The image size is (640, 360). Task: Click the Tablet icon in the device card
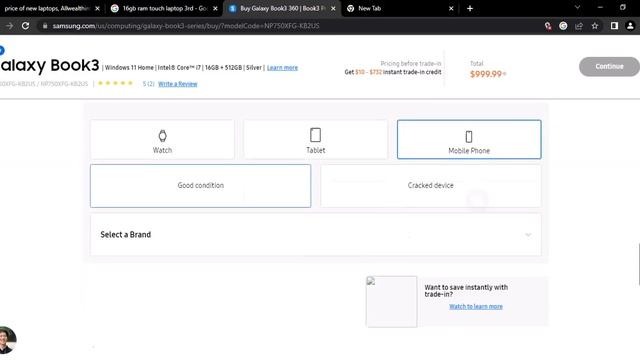(316, 135)
